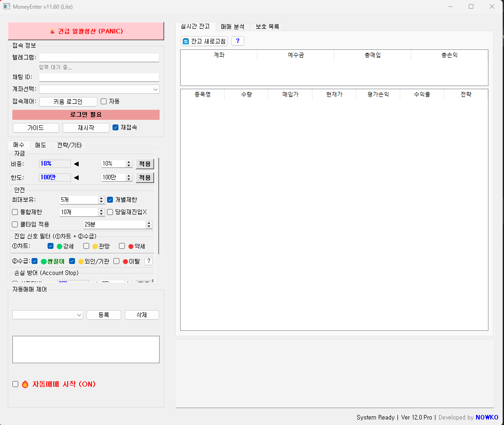
Task: Click the flame icon next to 자동매매 시작
Action: click(x=25, y=384)
